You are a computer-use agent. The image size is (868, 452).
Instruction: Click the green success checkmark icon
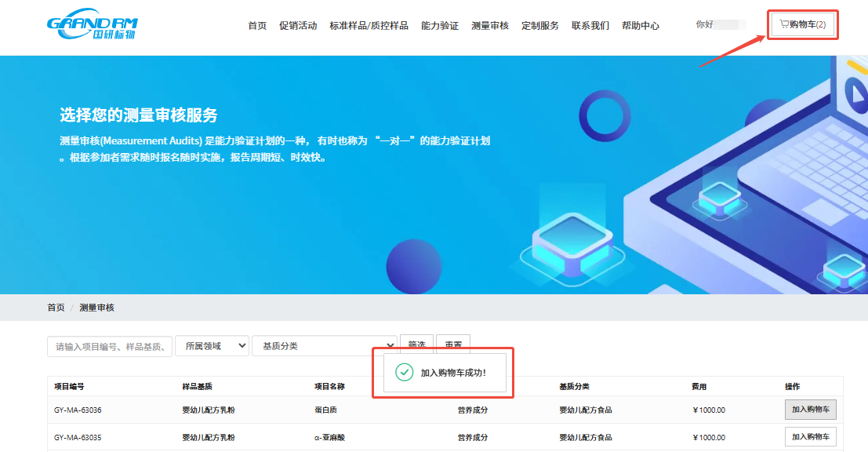coord(404,372)
